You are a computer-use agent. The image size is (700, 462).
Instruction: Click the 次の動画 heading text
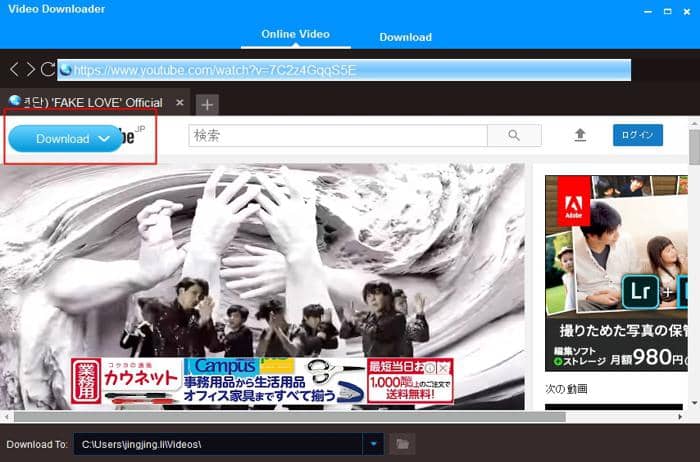tap(566, 389)
